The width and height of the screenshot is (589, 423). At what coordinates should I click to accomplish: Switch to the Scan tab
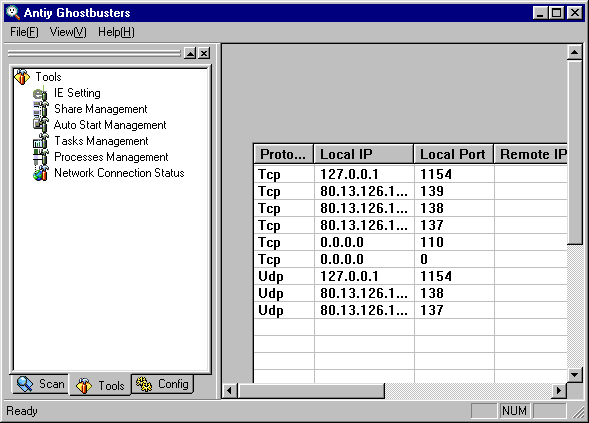pyautogui.click(x=41, y=384)
